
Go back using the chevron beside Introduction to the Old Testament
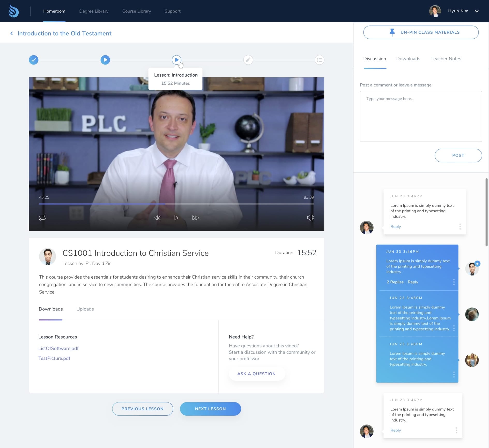click(12, 33)
